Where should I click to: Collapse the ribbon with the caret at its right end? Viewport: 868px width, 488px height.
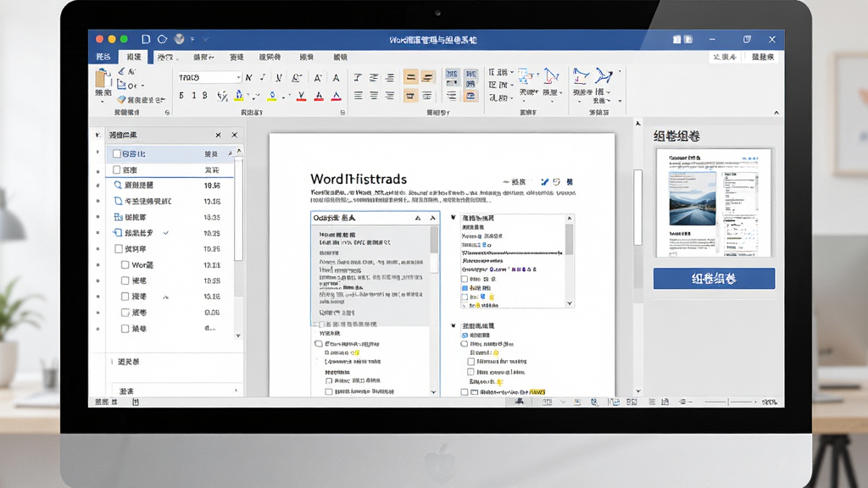(776, 113)
